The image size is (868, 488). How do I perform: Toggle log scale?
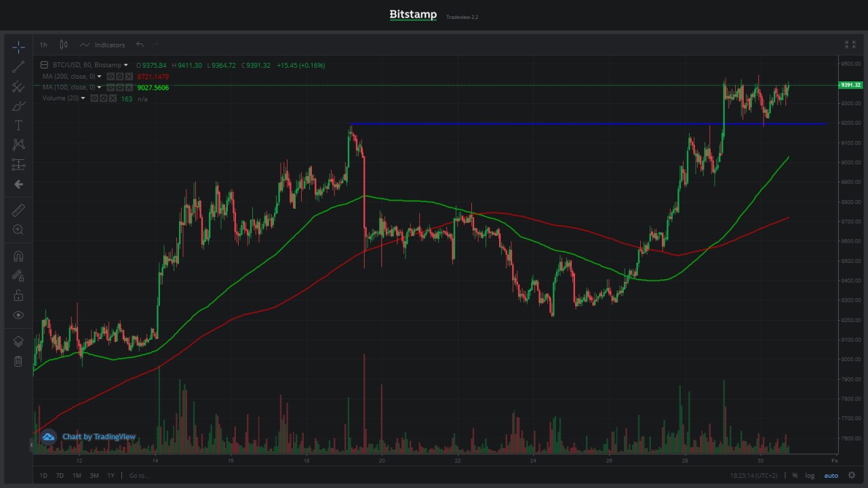pos(810,476)
